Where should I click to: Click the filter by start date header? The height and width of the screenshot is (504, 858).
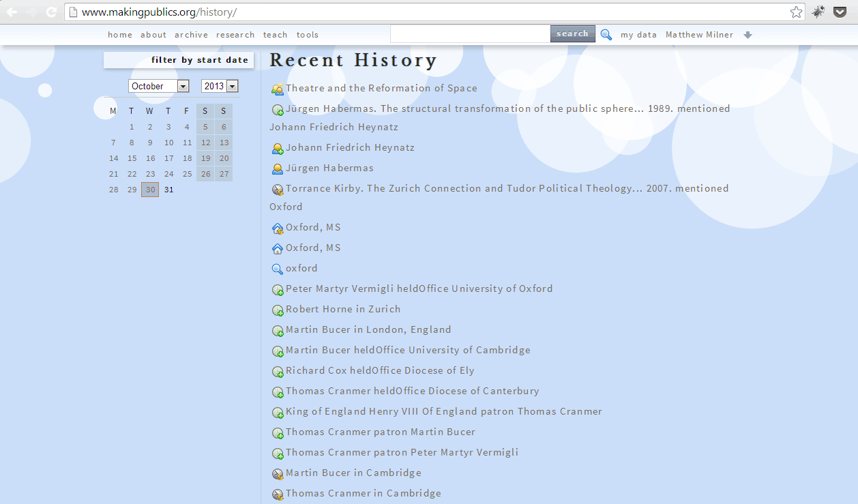click(179, 60)
